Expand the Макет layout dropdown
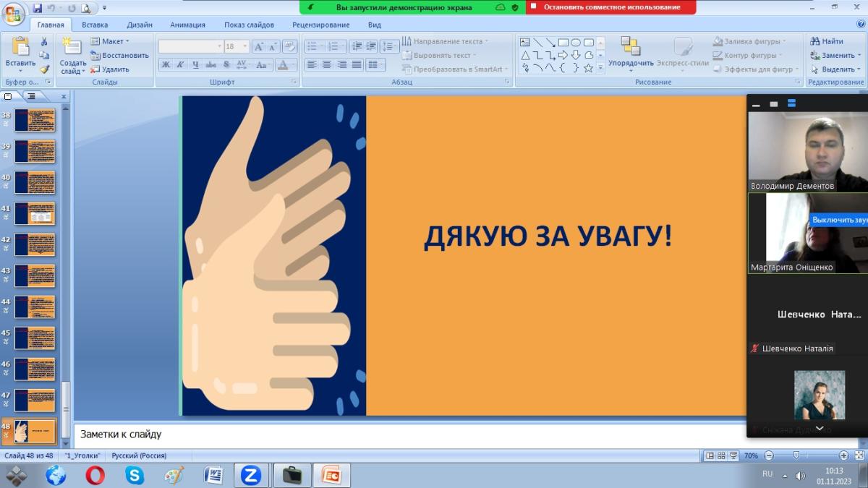 110,41
